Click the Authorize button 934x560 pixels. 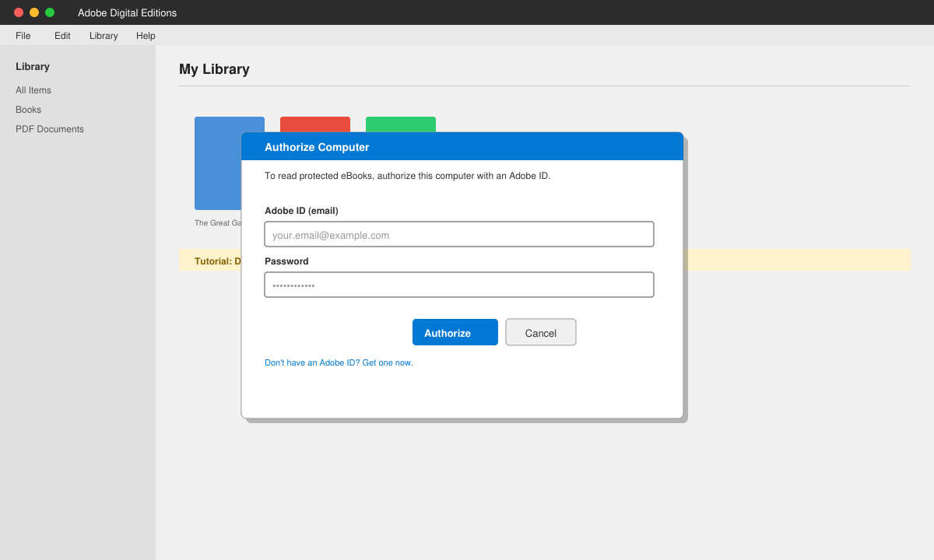click(x=455, y=332)
